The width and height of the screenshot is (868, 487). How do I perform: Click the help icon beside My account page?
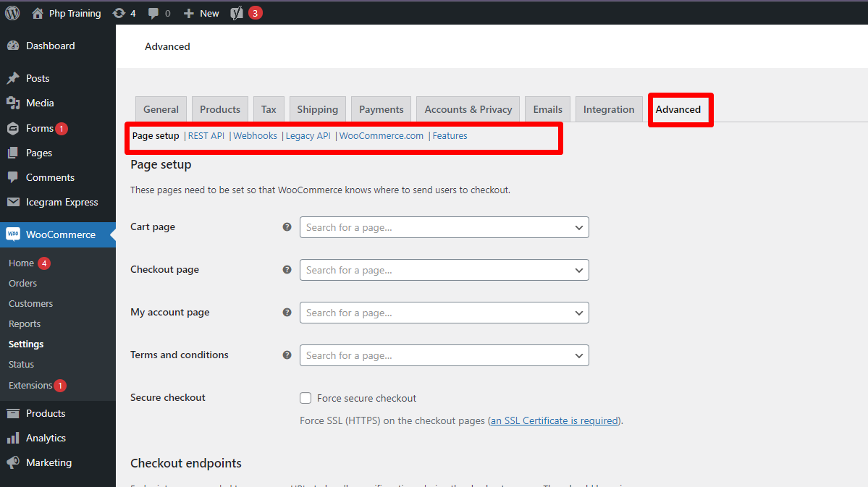coord(287,313)
